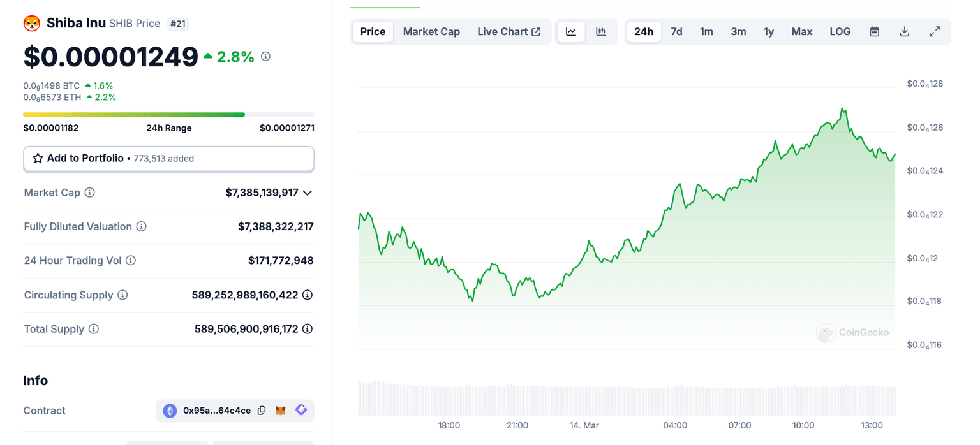Open the Circulating Supply info popup
The image size is (980, 445).
click(x=122, y=295)
